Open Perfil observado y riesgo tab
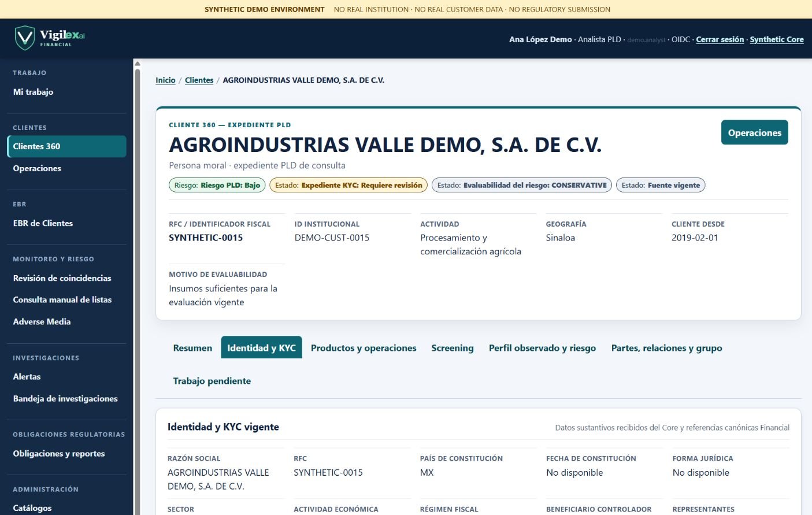This screenshot has height=515, width=812. [542, 348]
